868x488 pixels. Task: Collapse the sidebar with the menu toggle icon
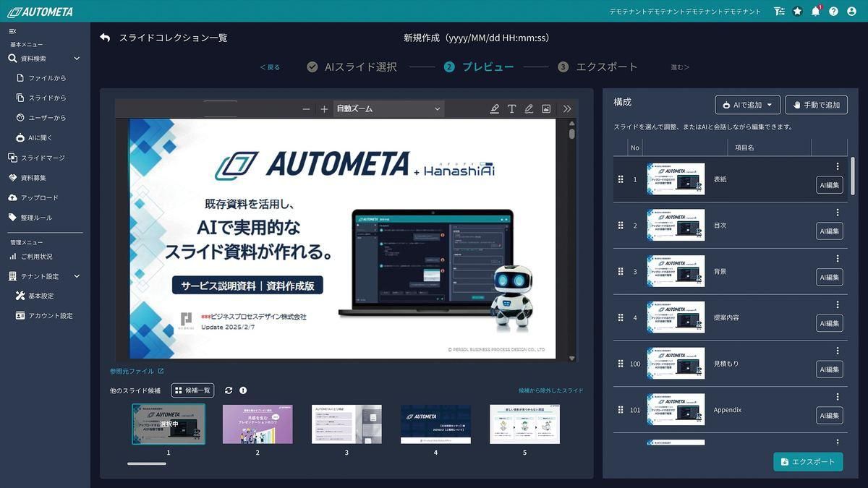(12, 31)
